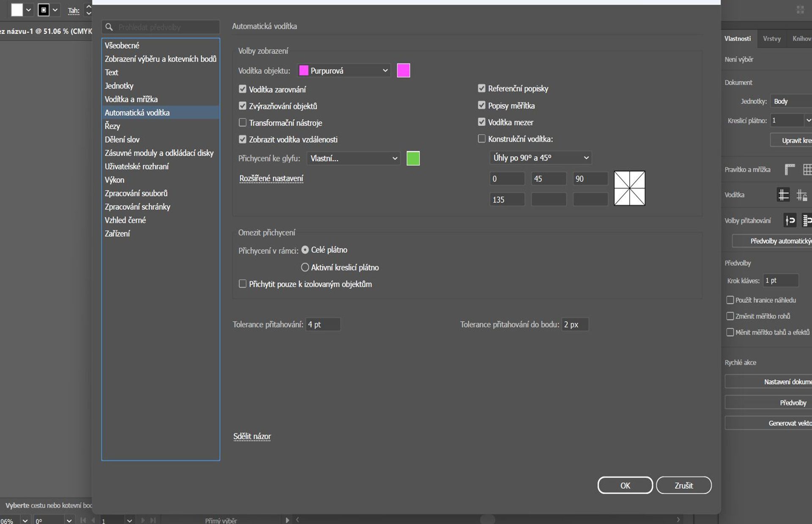Expand the Úhly po 90° a 45° dropdown
The width and height of the screenshot is (812, 524).
[x=540, y=158]
